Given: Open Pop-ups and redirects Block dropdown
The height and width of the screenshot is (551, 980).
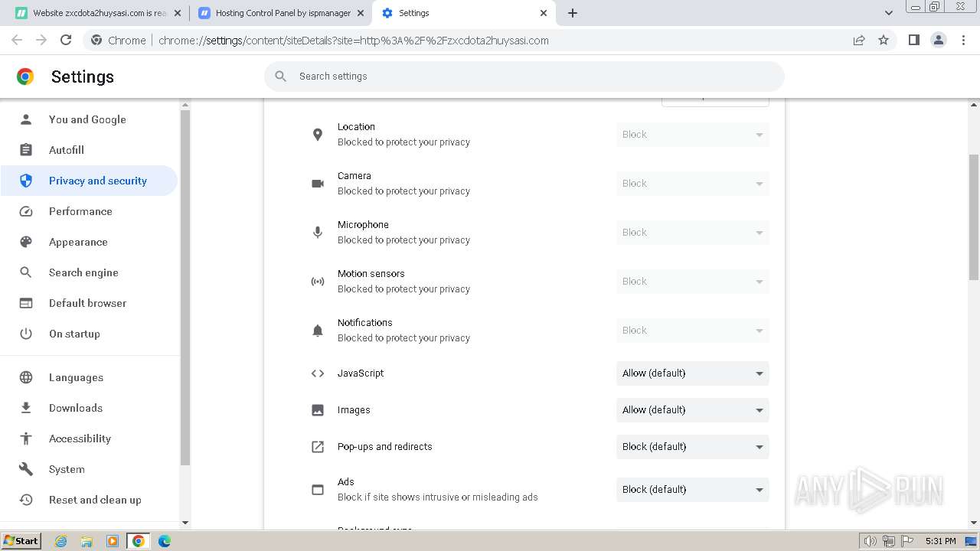Looking at the screenshot, I should [x=693, y=447].
